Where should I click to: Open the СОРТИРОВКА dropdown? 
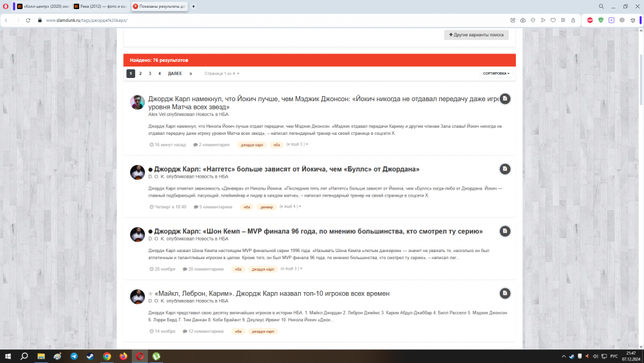coord(496,74)
